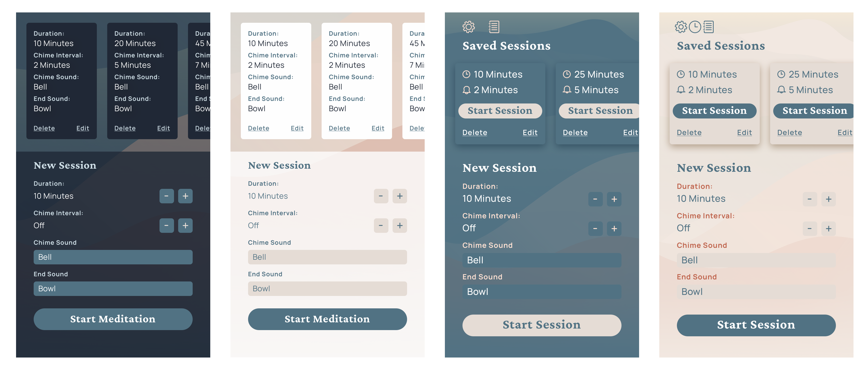The height and width of the screenshot is (372, 868).
Task: Open the settings gear in the blue Saved Sessions screen
Action: (x=468, y=27)
